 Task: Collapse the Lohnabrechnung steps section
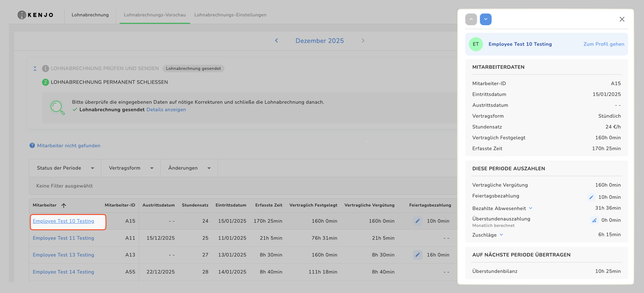(x=35, y=69)
